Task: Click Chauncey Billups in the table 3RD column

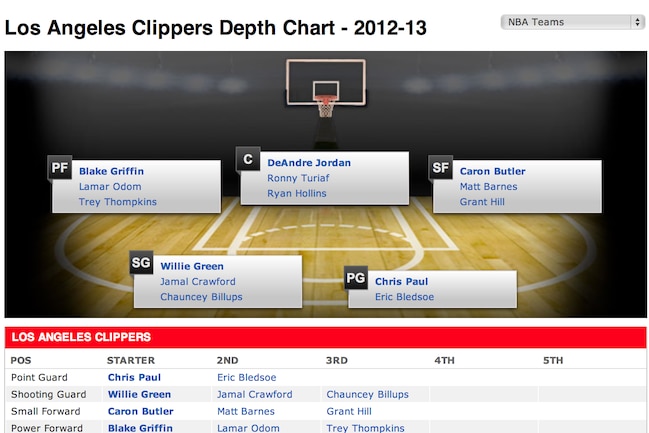Action: (x=368, y=395)
